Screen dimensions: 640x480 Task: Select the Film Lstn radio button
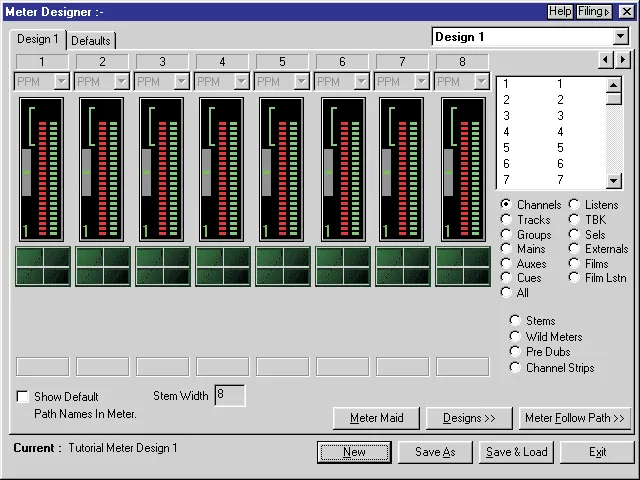coord(574,278)
